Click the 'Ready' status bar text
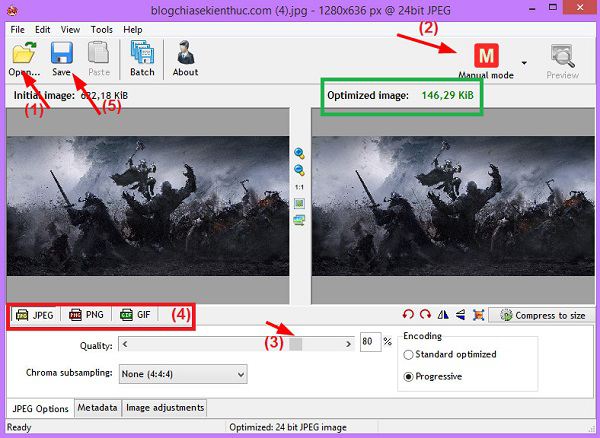This screenshot has width=600, height=438. pos(19,427)
